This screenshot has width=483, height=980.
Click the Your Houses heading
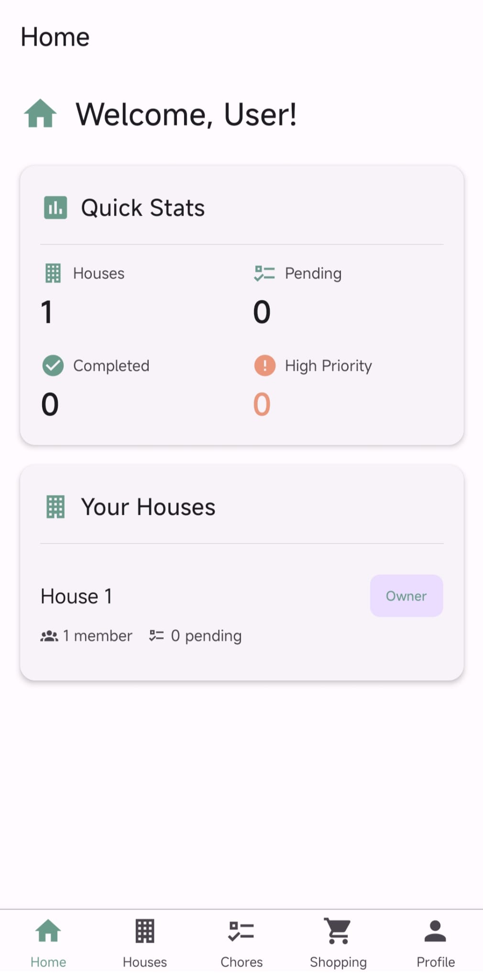(148, 507)
